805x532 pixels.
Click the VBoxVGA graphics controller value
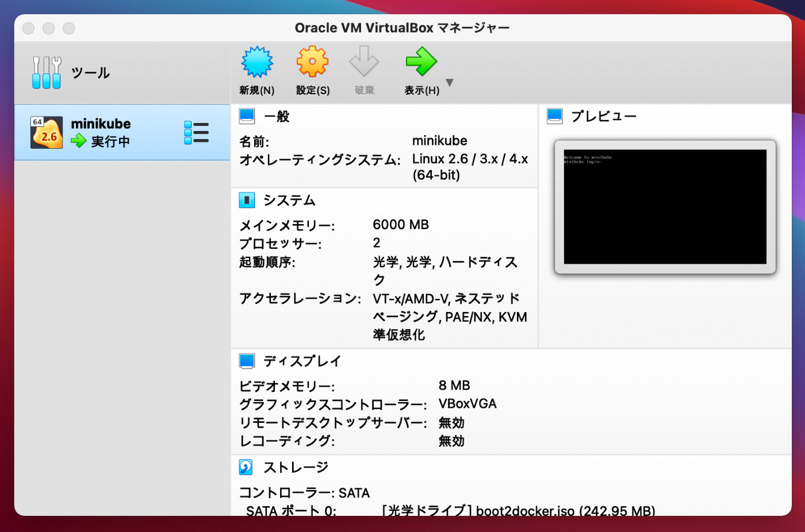[467, 404]
